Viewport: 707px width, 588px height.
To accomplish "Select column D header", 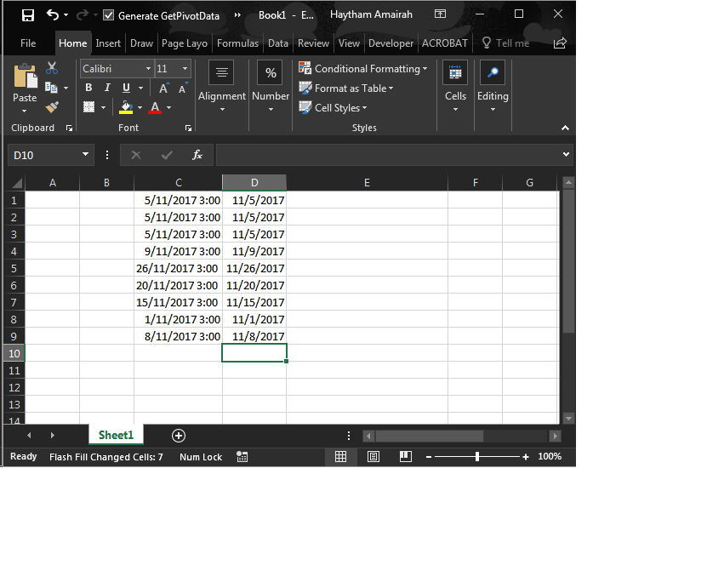I will click(254, 183).
